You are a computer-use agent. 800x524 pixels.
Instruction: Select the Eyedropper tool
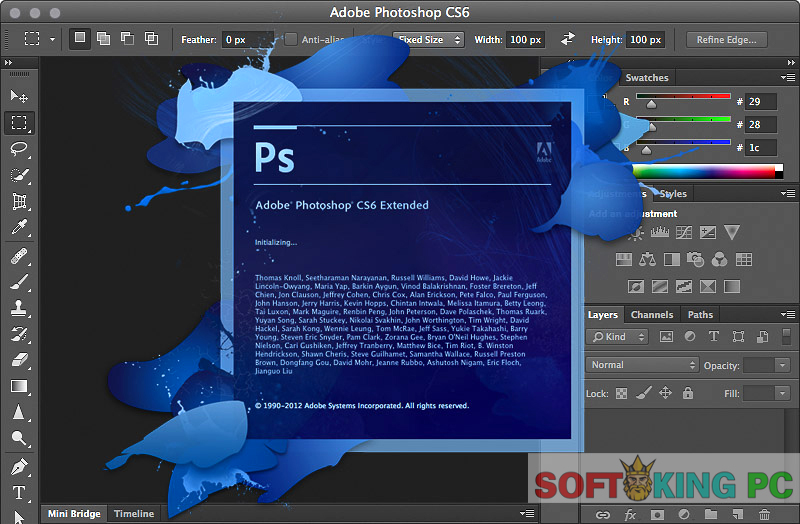click(x=19, y=228)
